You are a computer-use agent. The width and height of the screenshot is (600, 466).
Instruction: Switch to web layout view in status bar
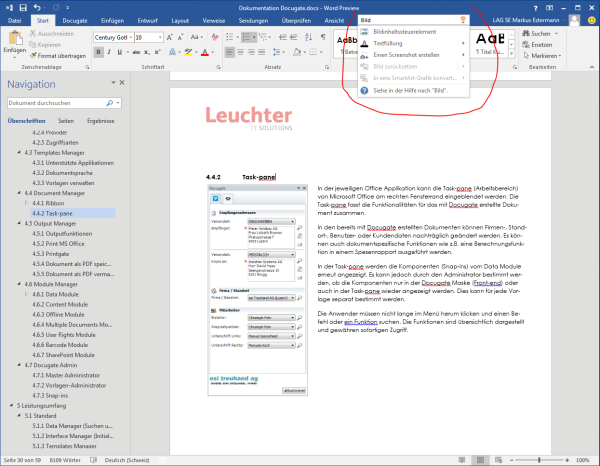[x=498, y=460]
